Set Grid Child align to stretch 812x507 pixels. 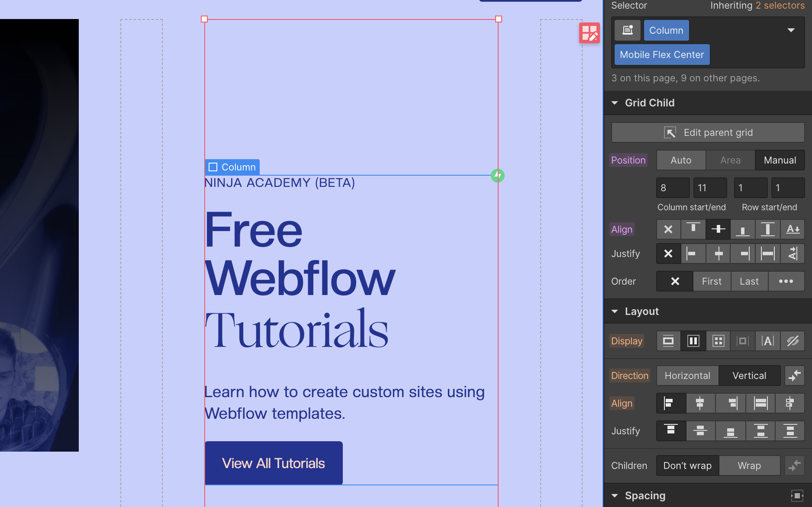tap(768, 229)
